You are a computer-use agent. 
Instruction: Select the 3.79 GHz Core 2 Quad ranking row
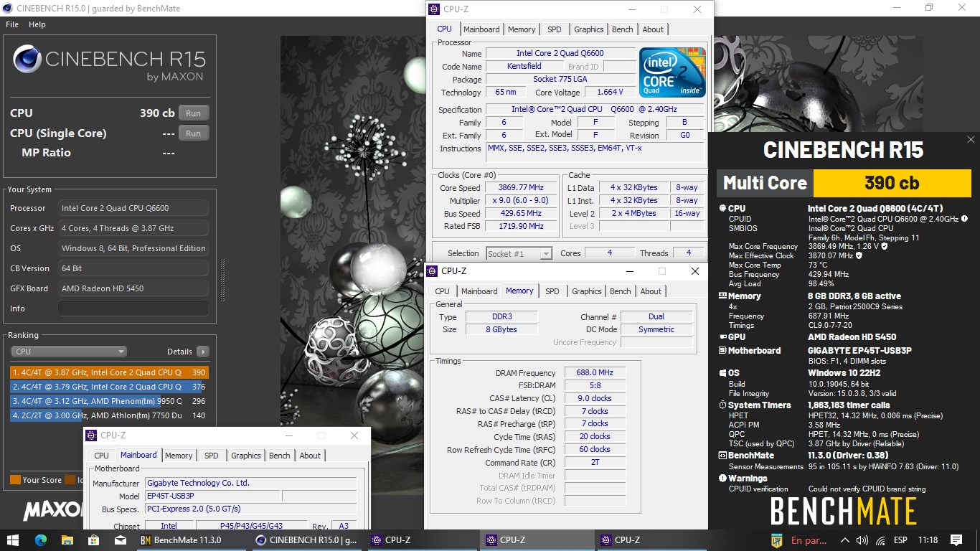pyautogui.click(x=109, y=387)
